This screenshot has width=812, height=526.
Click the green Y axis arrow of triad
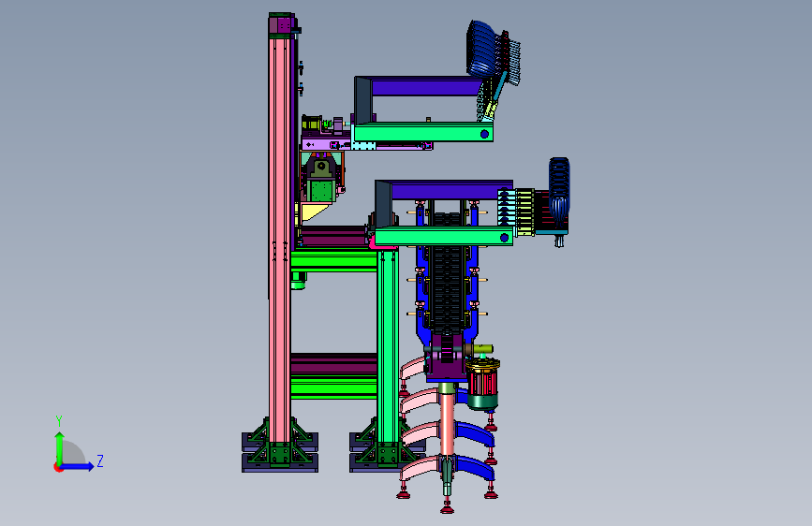pos(60,448)
